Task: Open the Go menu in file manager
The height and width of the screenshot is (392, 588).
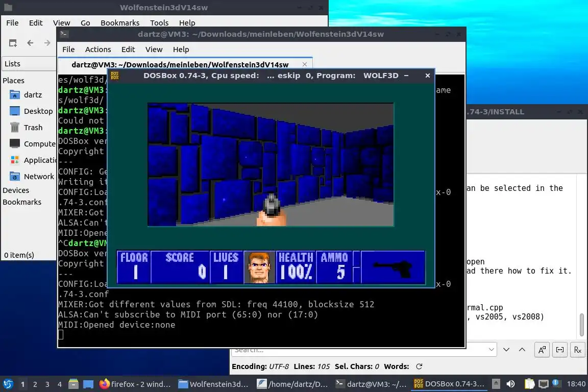Action: coord(85,23)
